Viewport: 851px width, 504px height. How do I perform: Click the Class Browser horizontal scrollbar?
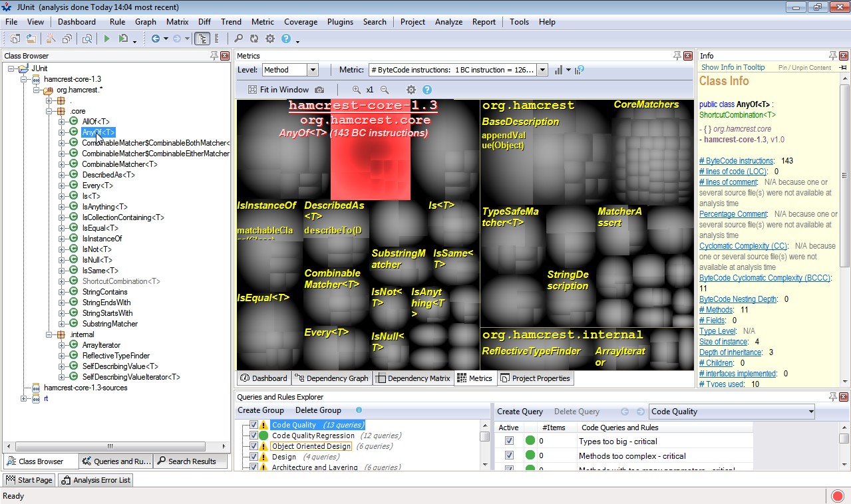(x=110, y=446)
